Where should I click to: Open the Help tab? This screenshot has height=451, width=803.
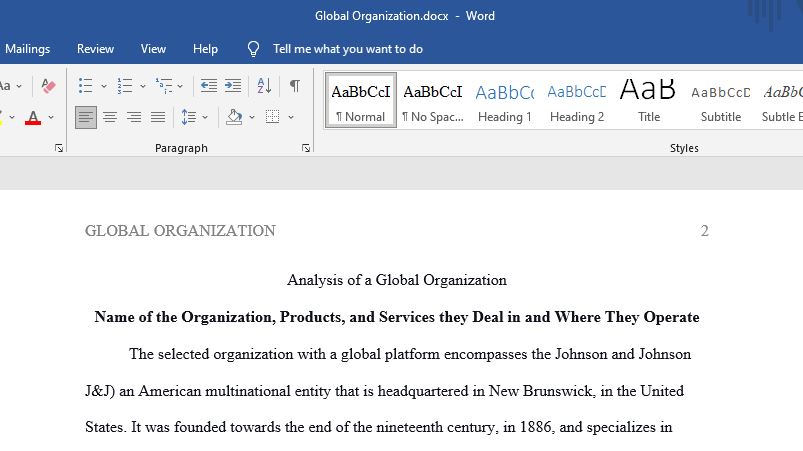point(205,49)
